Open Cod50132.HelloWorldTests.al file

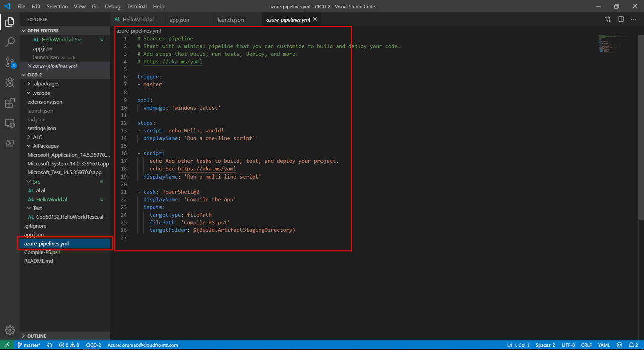(69, 217)
